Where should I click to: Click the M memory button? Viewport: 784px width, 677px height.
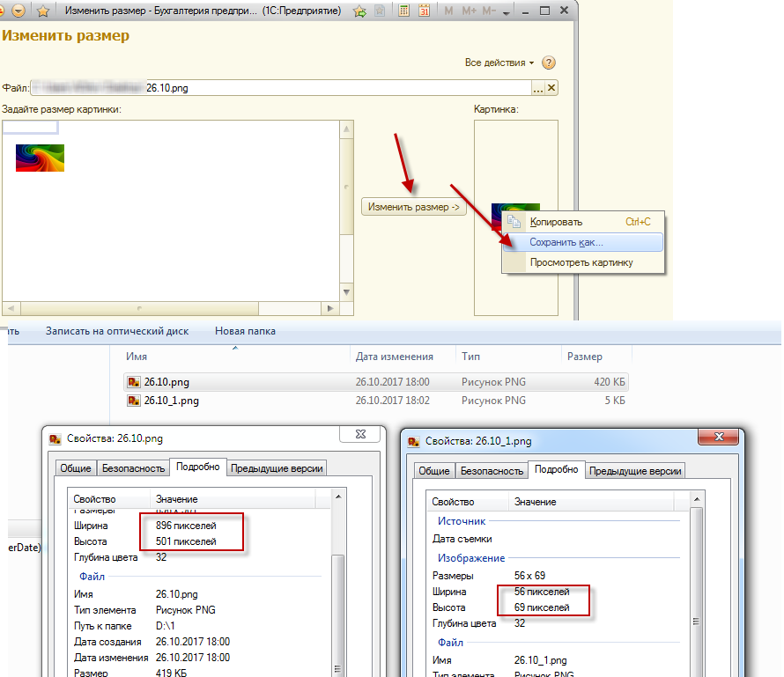tap(448, 11)
